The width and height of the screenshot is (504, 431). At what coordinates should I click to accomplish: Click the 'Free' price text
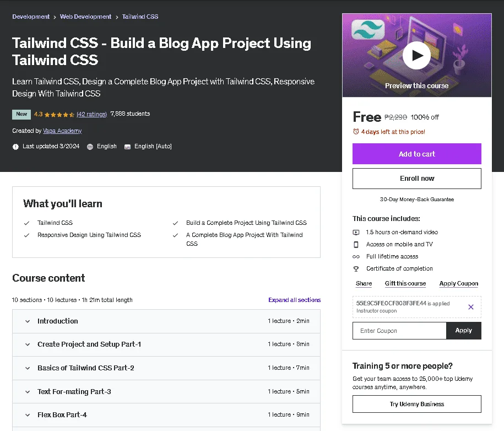point(367,117)
